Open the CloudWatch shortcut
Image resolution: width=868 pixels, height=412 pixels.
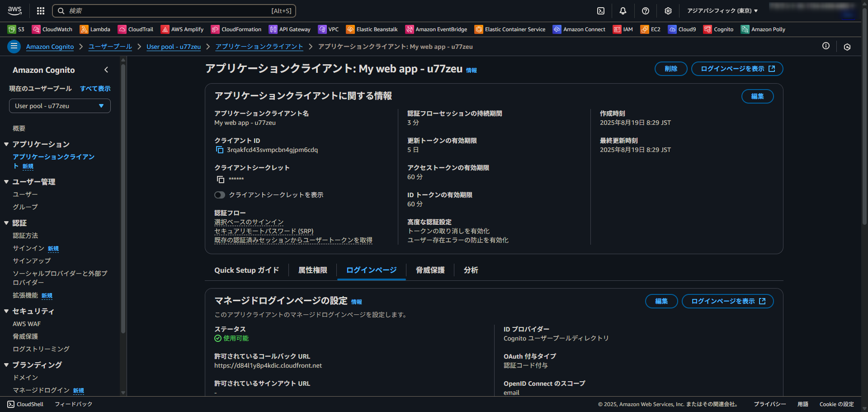[52, 29]
